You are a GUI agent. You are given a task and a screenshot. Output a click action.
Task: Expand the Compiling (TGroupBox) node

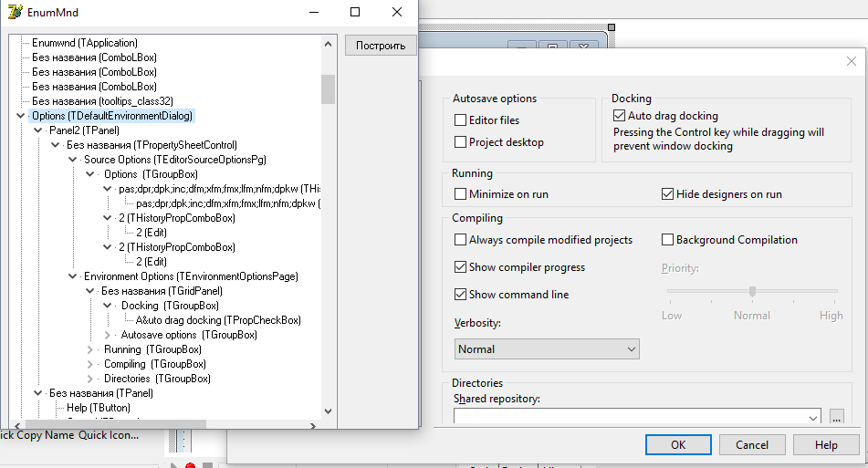tap(90, 364)
